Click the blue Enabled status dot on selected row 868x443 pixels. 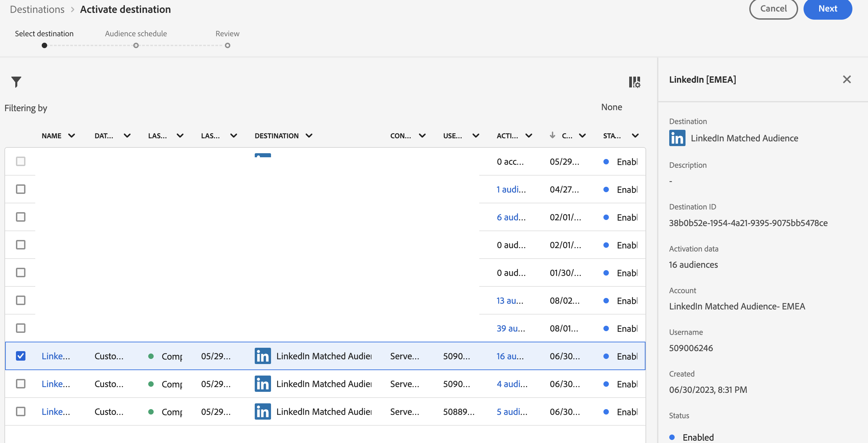click(x=606, y=356)
